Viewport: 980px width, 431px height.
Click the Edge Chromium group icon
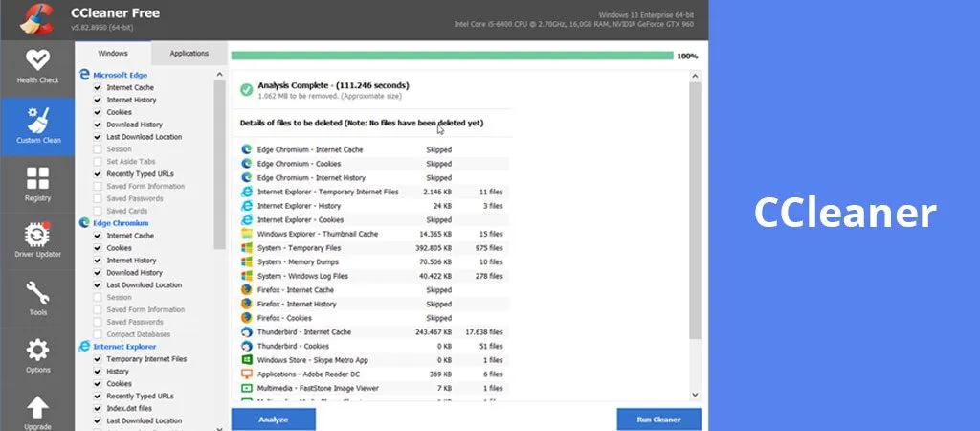click(84, 223)
